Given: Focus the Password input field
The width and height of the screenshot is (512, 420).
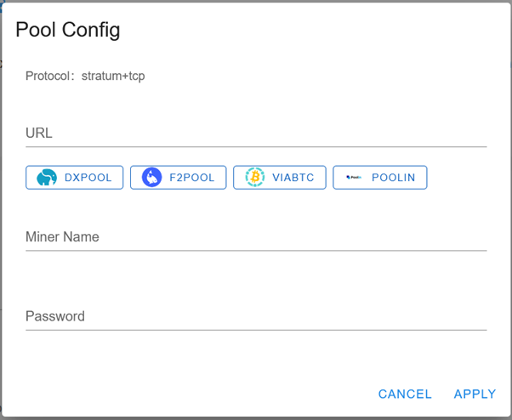Looking at the screenshot, I should tap(256, 316).
